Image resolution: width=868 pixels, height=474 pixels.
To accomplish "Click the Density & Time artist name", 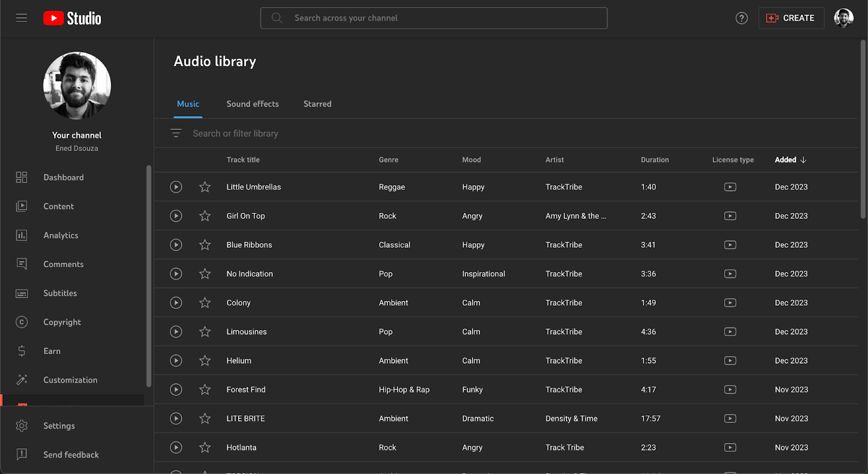I will [571, 419].
